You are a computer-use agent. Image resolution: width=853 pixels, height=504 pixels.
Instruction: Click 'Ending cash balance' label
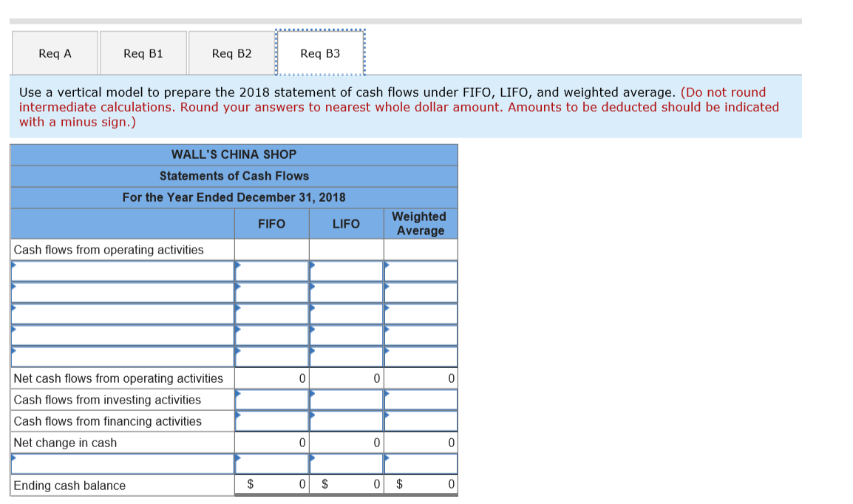[69, 486]
